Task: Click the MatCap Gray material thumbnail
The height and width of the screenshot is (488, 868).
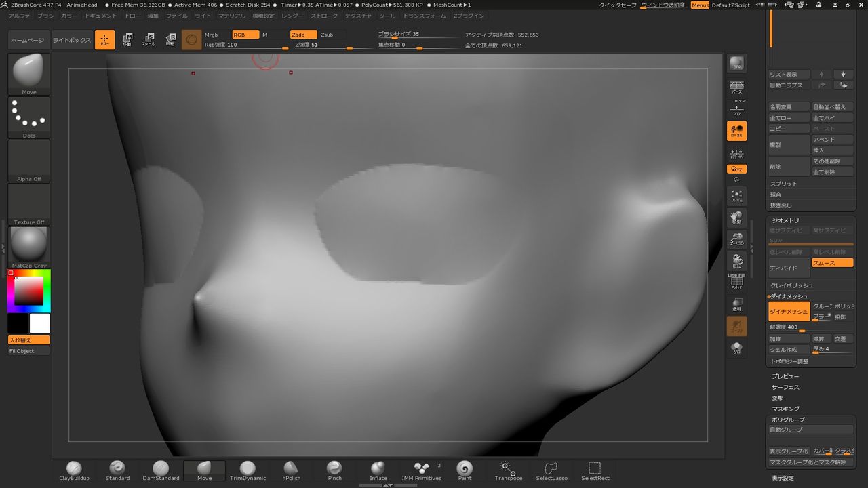Action: 28,243
